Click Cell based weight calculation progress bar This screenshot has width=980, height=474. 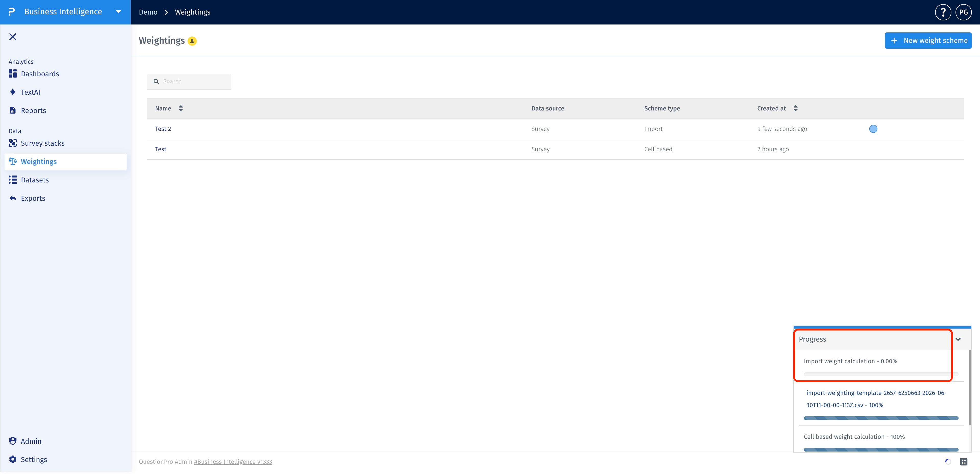(x=881, y=450)
